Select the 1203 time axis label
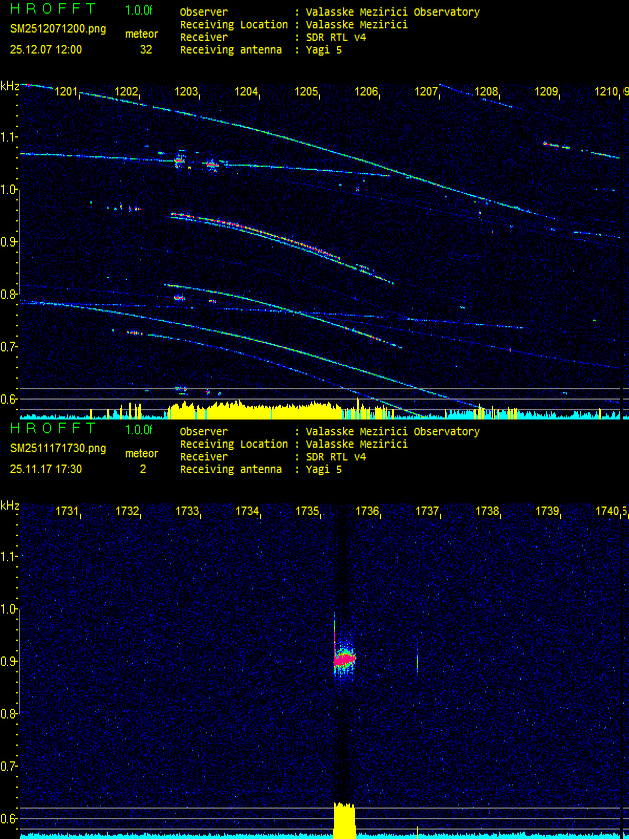This screenshot has height=839, width=629. [x=186, y=92]
